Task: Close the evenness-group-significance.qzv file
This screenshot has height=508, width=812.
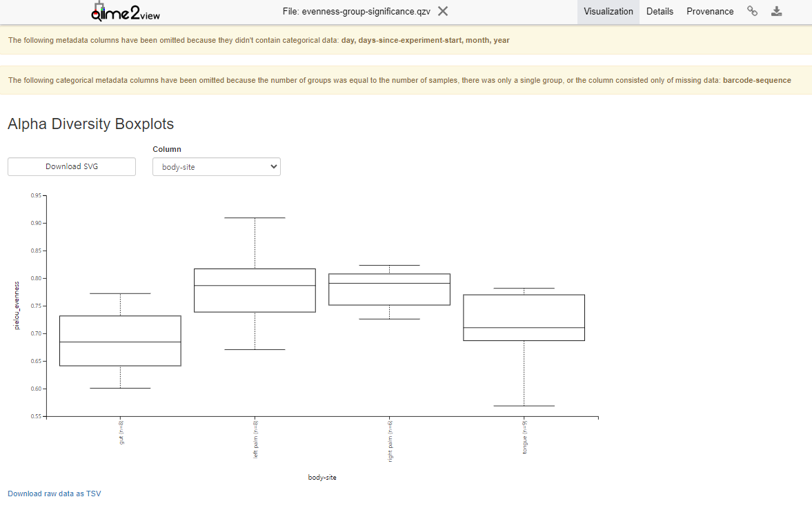Action: tap(443, 11)
